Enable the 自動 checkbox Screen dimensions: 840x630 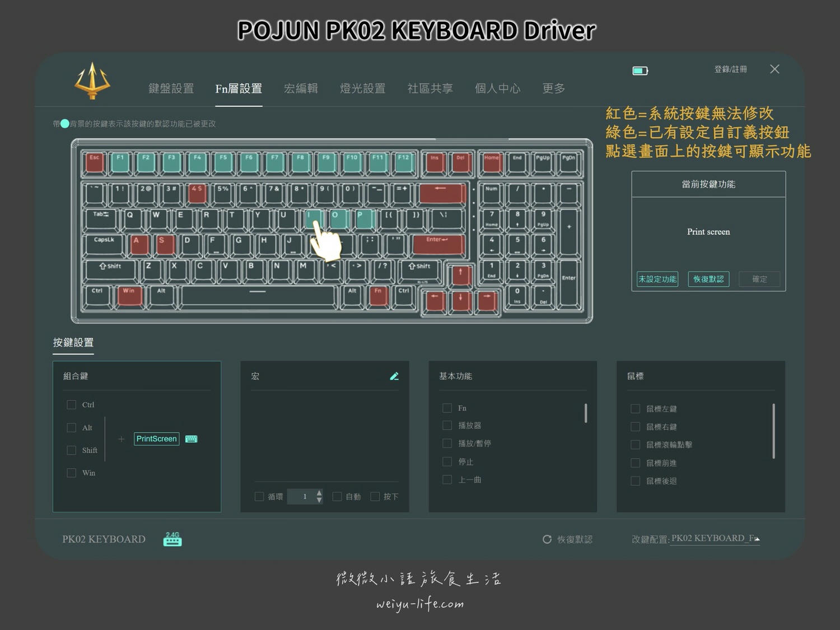(337, 496)
